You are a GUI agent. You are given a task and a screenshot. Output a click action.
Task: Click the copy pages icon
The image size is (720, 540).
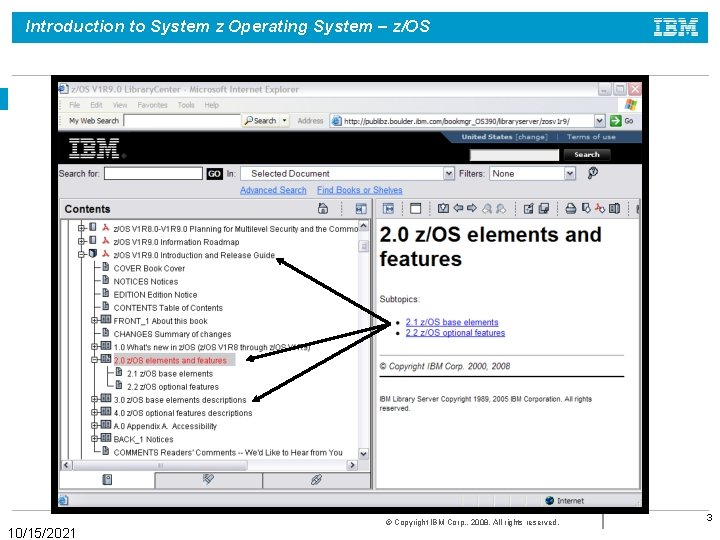pos(544,209)
